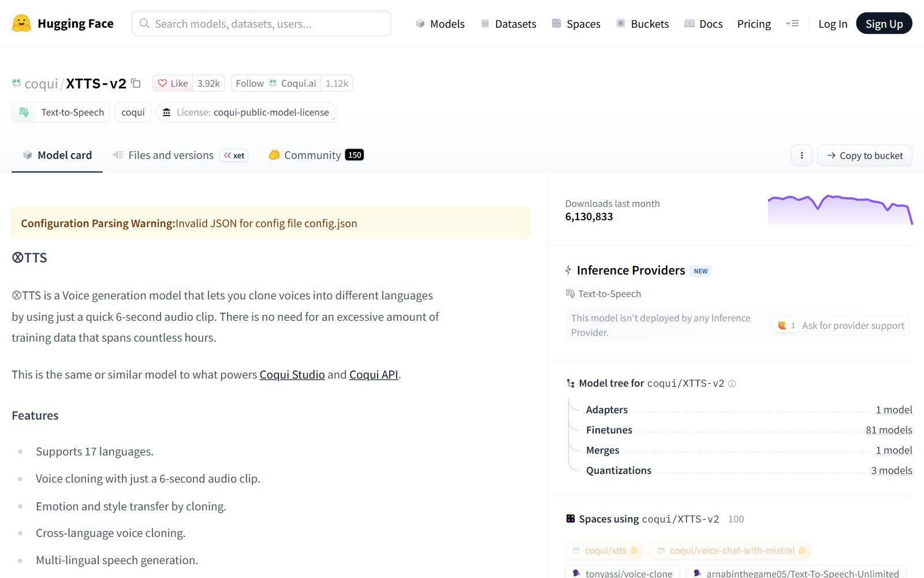This screenshot has width=924, height=578.
Task: Open the 3.92k likes count
Action: [208, 83]
